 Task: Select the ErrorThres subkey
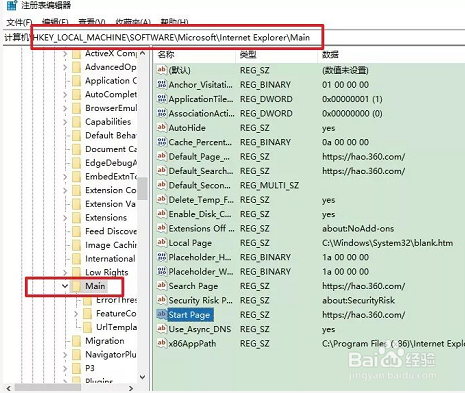pyautogui.click(x=116, y=300)
